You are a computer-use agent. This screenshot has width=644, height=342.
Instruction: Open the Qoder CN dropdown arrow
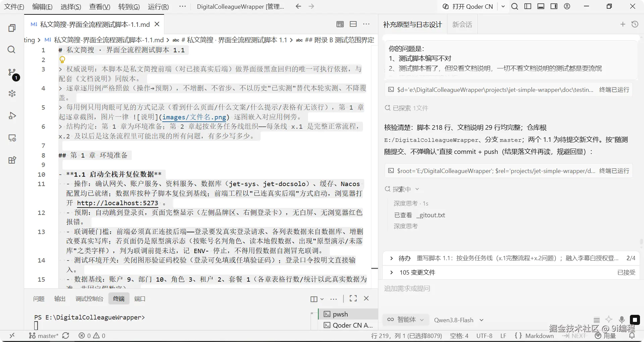pos(503,6)
